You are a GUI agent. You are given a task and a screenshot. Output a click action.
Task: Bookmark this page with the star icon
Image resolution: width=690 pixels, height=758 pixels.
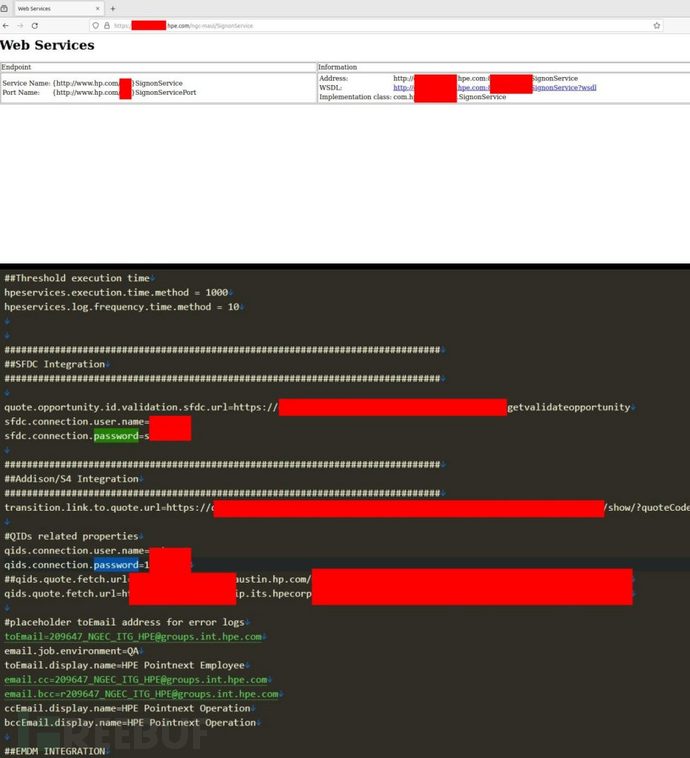657,26
